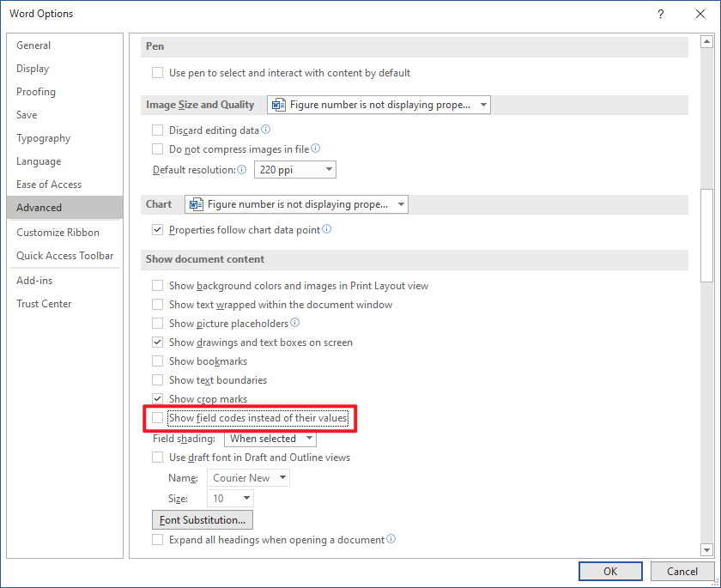Open the Trust Center category
This screenshot has width=721, height=588.
tap(65, 303)
